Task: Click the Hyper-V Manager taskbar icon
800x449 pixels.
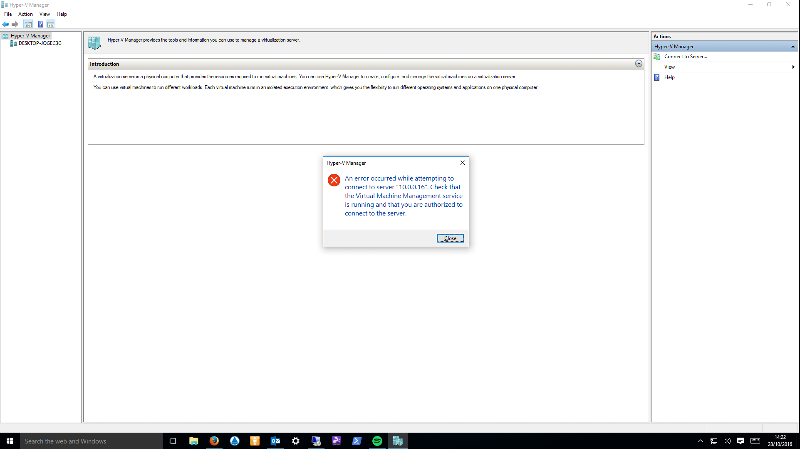Action: [x=398, y=441]
